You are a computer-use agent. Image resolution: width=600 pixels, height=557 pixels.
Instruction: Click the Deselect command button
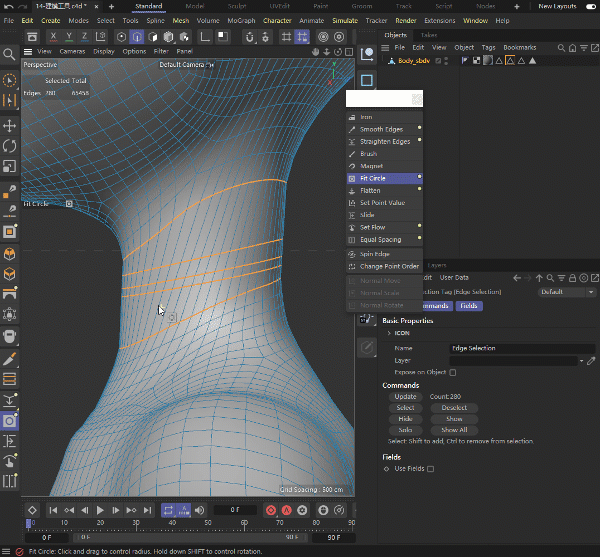point(454,408)
